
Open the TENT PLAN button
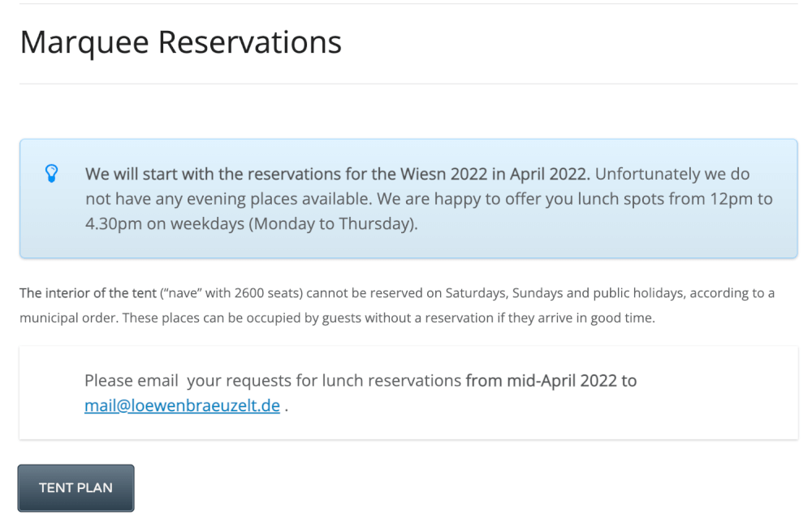76,488
